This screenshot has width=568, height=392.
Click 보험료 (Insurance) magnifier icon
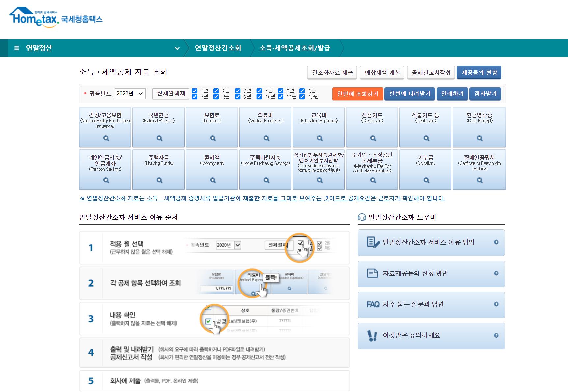coord(213,138)
